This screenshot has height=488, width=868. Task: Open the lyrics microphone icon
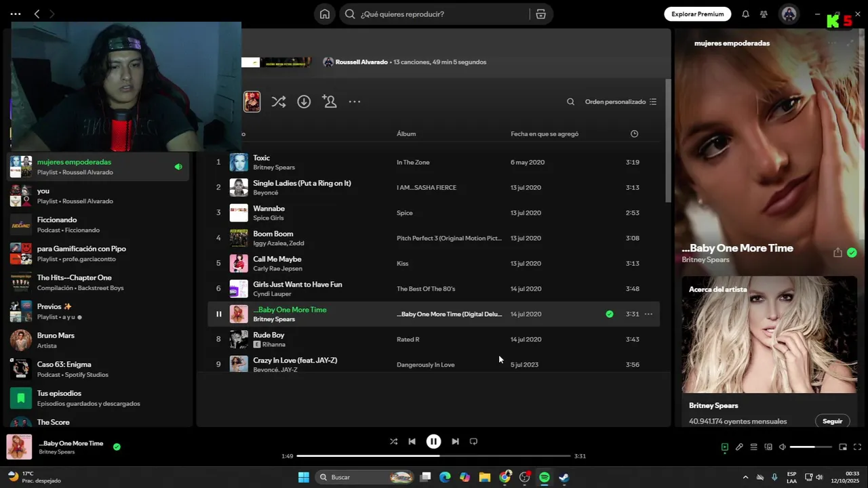739,447
